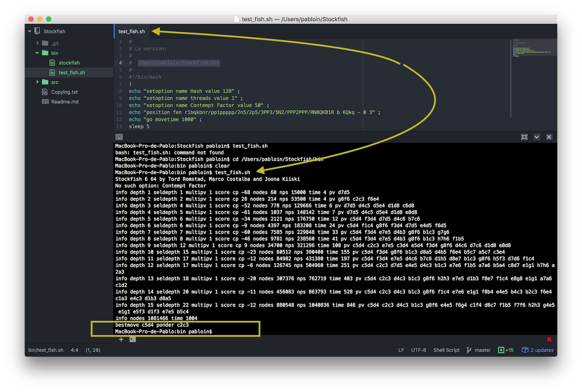Click bin/test_fish.sh path in status bar
Image resolution: width=582 pixels, height=392 pixels.
tap(46, 350)
